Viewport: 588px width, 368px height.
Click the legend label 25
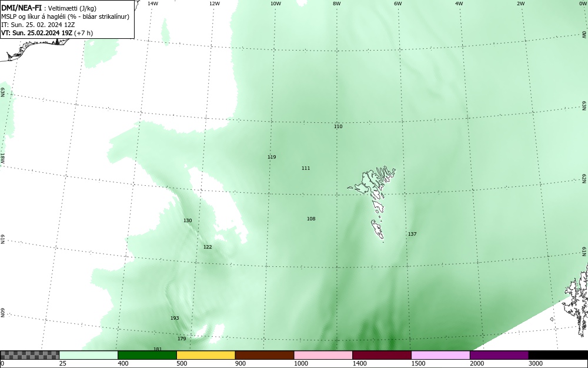click(63, 363)
